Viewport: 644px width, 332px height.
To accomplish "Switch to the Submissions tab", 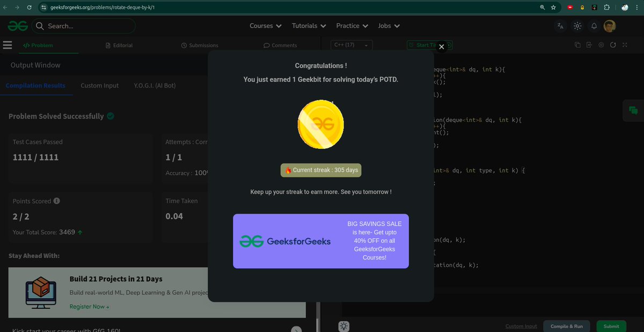I will coord(200,45).
